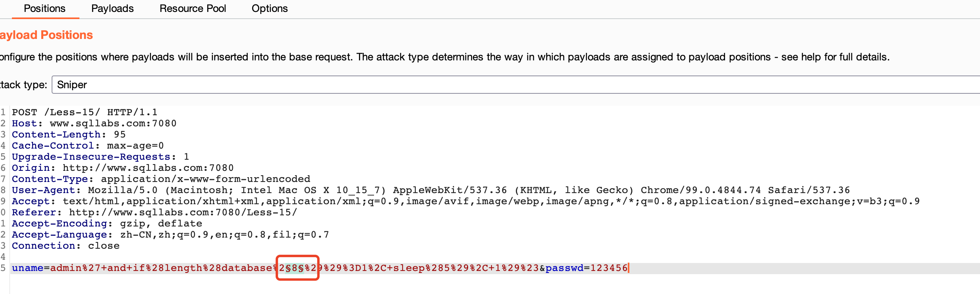The width and height of the screenshot is (980, 294).
Task: Place cursor on the Host header line
Action: [x=94, y=124]
